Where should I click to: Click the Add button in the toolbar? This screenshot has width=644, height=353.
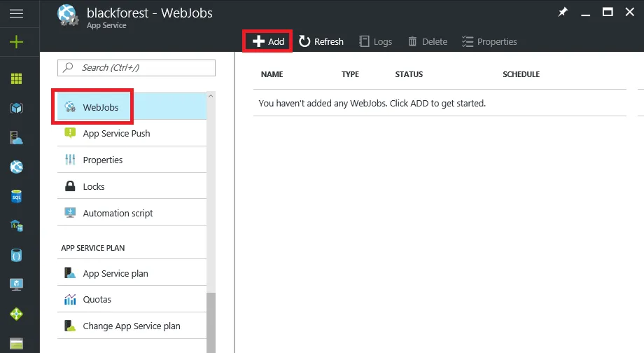[268, 41]
